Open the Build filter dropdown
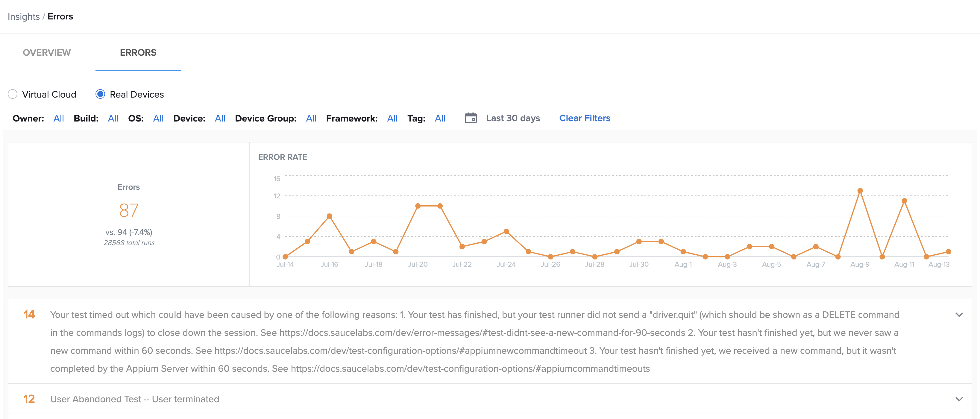Image resolution: width=980 pixels, height=419 pixels. pyautogui.click(x=113, y=118)
